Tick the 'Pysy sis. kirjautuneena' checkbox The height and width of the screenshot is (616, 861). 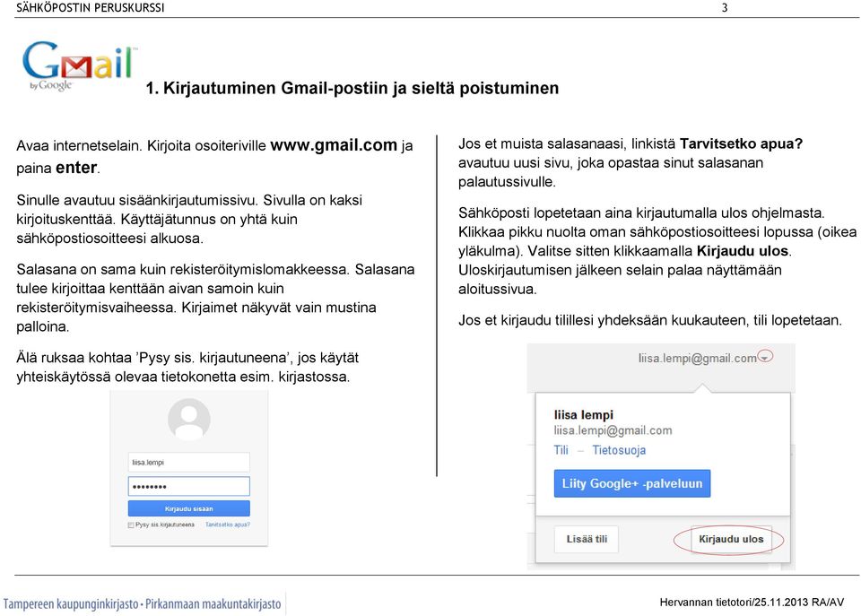131,525
